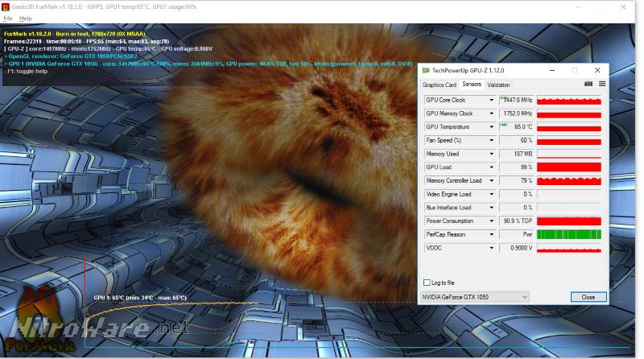Screen dimensions: 644x359
Task: Expand the Memory Controller Load dropdown
Action: (x=491, y=181)
